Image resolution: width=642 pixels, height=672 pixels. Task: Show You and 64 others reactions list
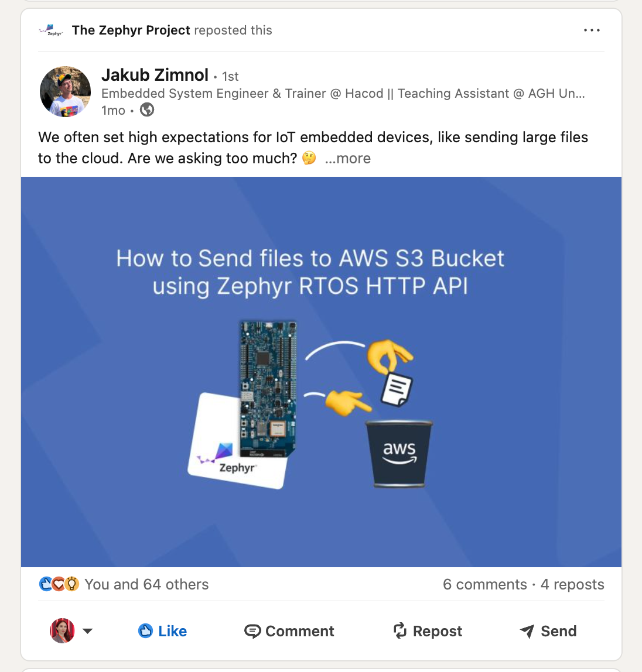pos(146,584)
